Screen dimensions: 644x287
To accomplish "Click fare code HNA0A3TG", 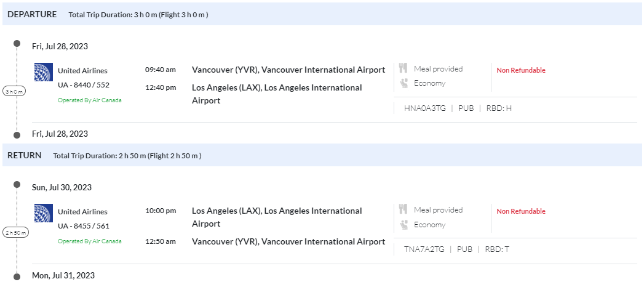I will [424, 108].
